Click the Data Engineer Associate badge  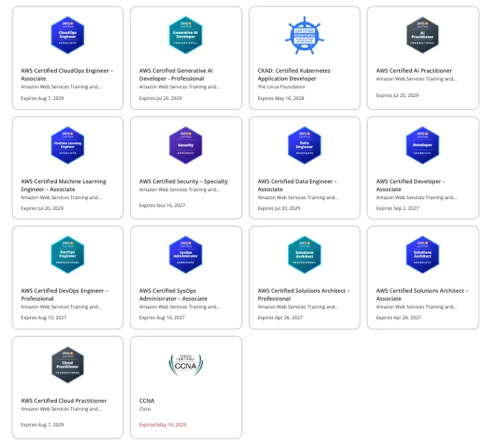click(304, 145)
